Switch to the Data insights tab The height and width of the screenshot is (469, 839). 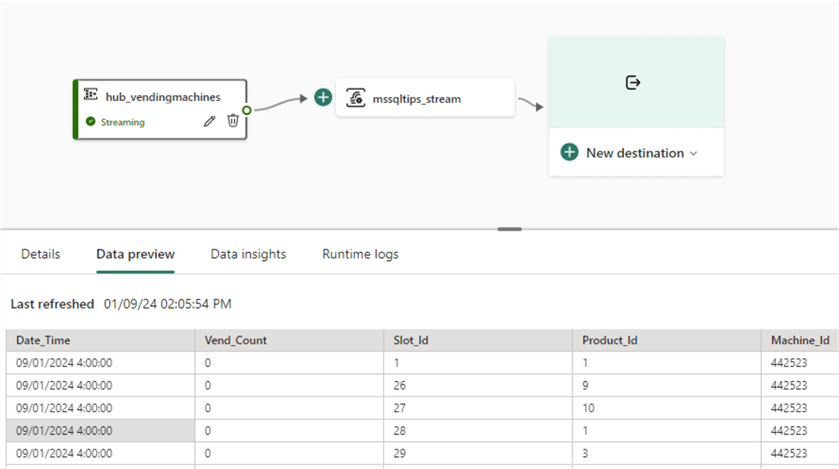248,254
